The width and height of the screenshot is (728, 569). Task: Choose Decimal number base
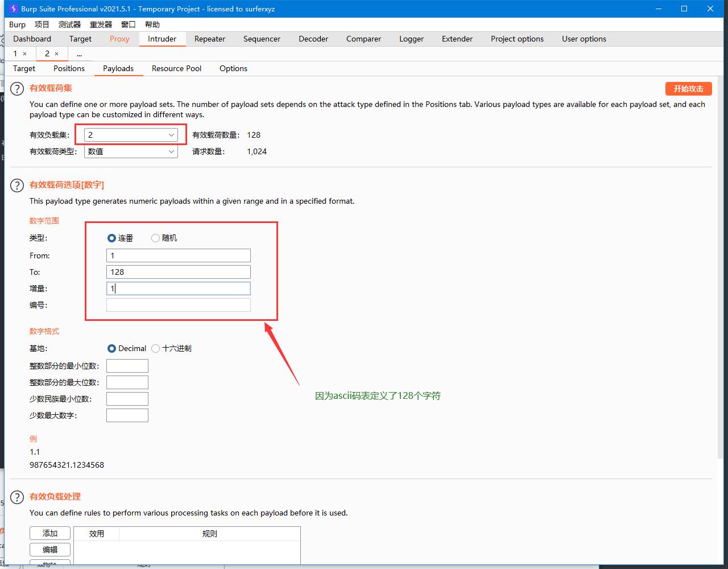click(x=111, y=348)
